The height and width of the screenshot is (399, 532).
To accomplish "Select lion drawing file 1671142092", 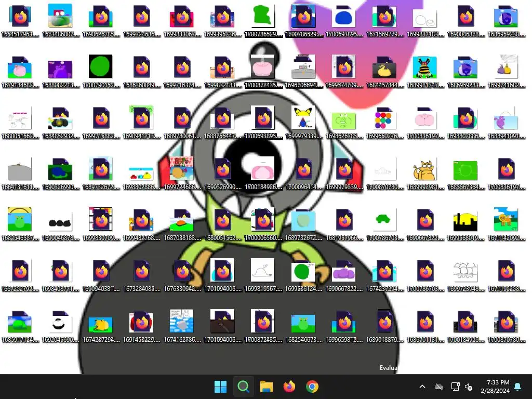I will (507, 224).
